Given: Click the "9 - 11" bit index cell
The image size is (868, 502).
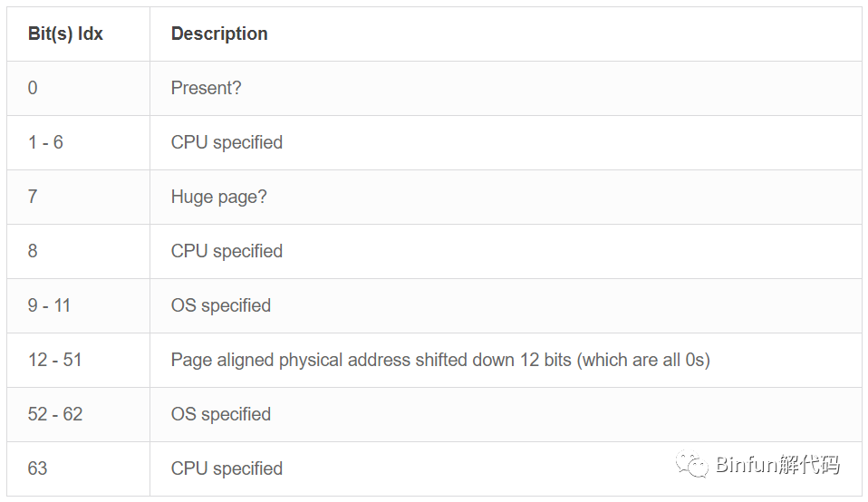Looking at the screenshot, I should [49, 305].
